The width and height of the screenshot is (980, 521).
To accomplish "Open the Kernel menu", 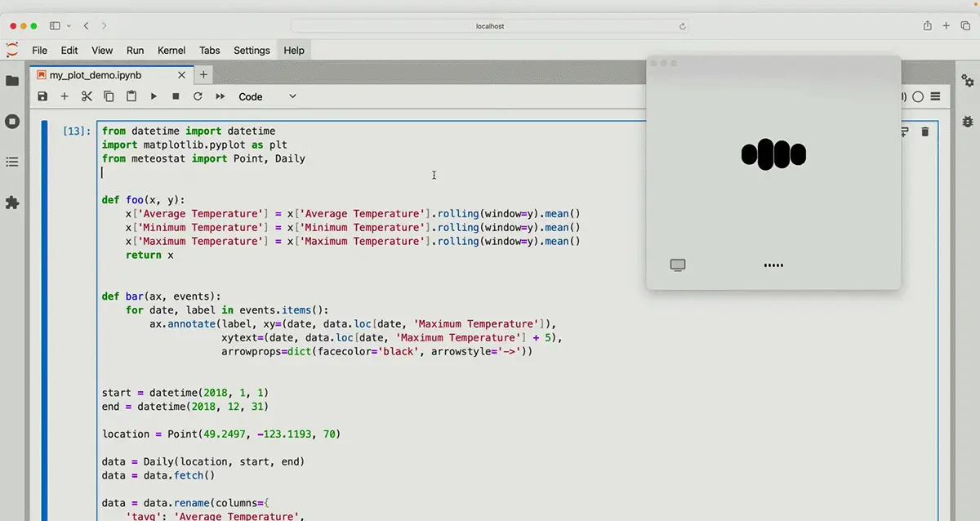I will click(x=171, y=51).
